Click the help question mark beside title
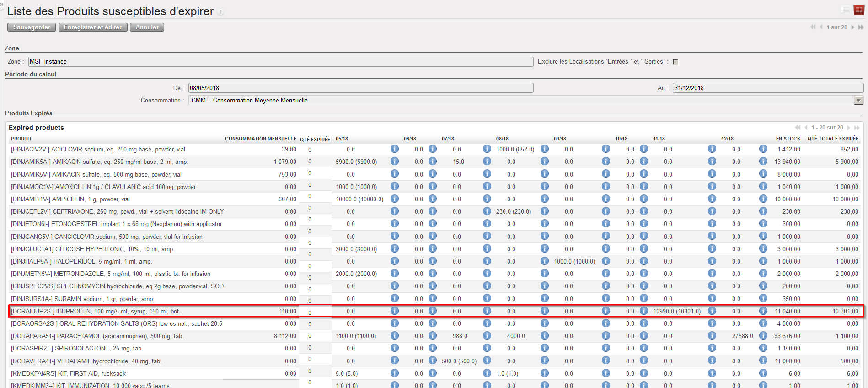The width and height of the screenshot is (868, 388). point(220,12)
